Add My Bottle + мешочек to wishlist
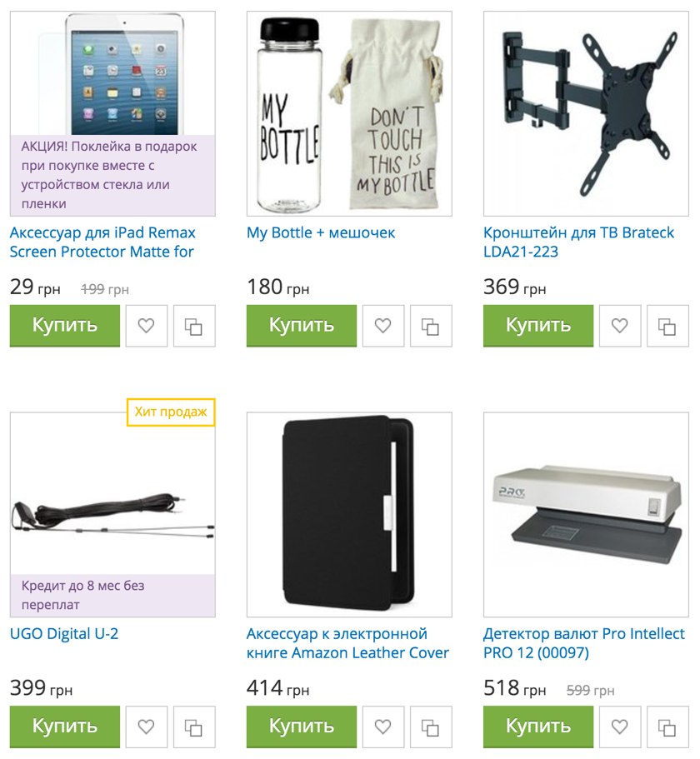 pos(383,326)
